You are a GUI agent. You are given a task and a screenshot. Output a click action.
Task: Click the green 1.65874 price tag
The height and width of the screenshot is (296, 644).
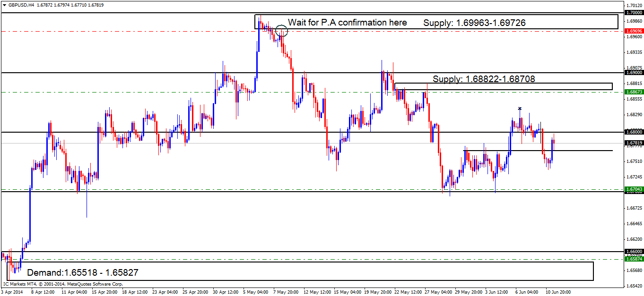click(x=634, y=259)
